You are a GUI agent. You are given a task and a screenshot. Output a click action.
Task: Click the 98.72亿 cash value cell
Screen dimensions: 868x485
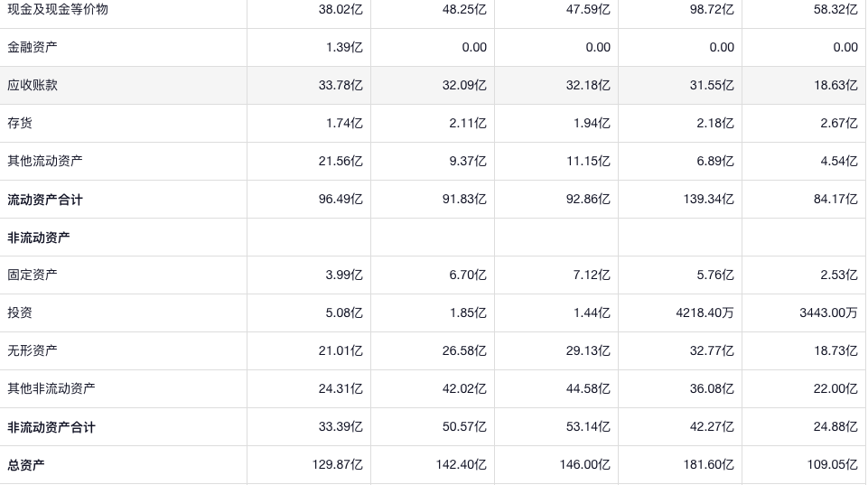[x=712, y=10]
